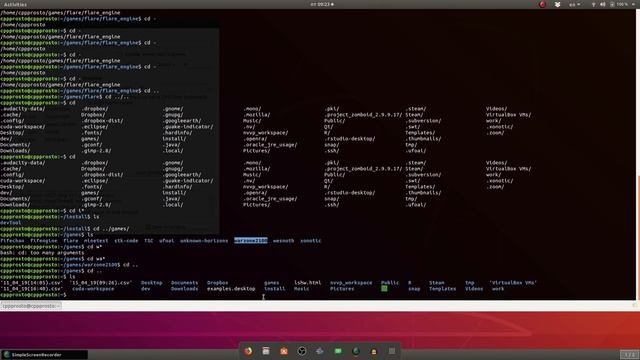Click the empty prompt on the last terminal line
640x360 pixels.
click(x=33, y=295)
